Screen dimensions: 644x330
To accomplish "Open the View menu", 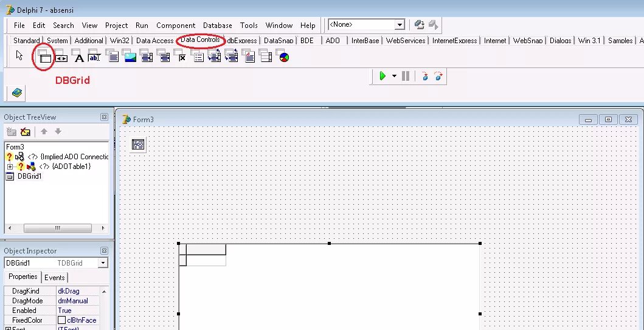I will tap(89, 26).
